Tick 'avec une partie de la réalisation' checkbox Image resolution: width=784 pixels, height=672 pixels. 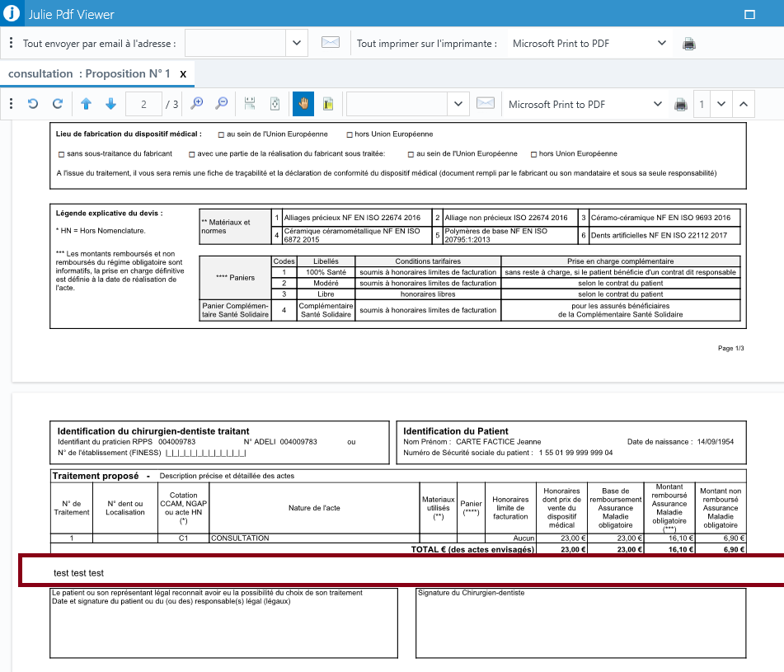[191, 154]
